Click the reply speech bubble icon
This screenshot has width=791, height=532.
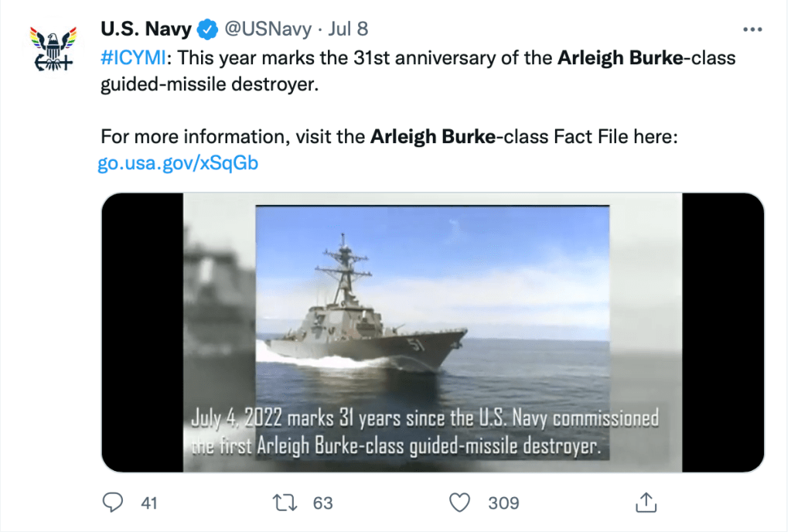click(114, 503)
